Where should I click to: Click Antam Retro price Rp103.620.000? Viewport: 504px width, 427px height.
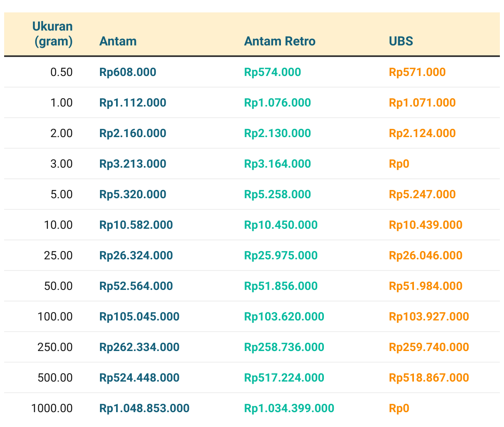[284, 317]
